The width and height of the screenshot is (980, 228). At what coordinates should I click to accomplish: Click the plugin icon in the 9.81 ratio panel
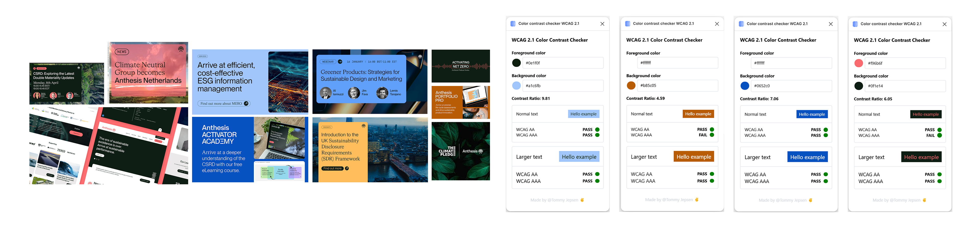[x=513, y=23]
